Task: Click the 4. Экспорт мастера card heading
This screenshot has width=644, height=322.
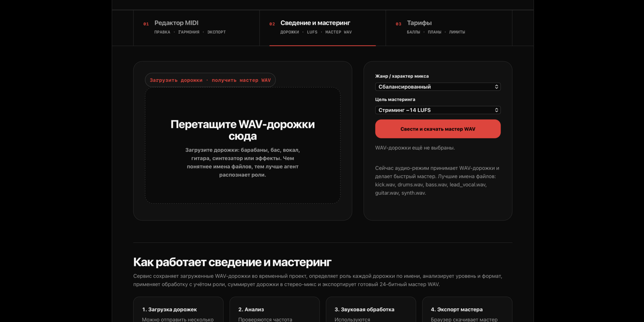Action: click(457, 309)
